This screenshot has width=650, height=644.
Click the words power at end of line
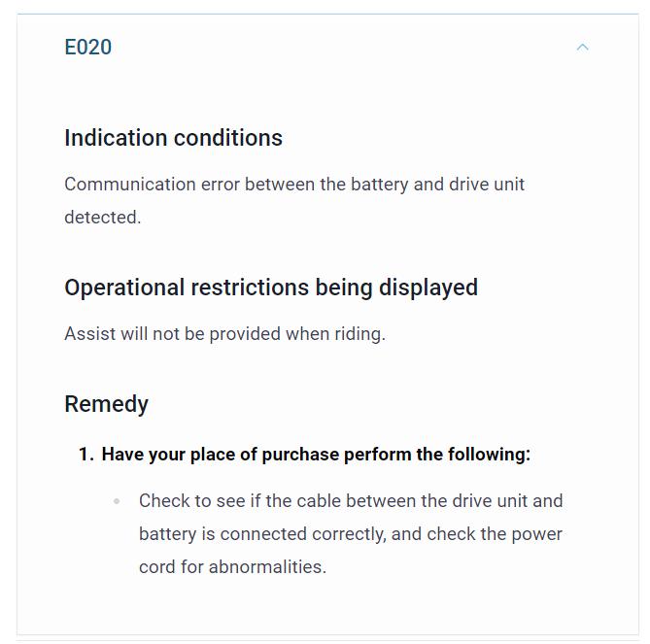537,534
